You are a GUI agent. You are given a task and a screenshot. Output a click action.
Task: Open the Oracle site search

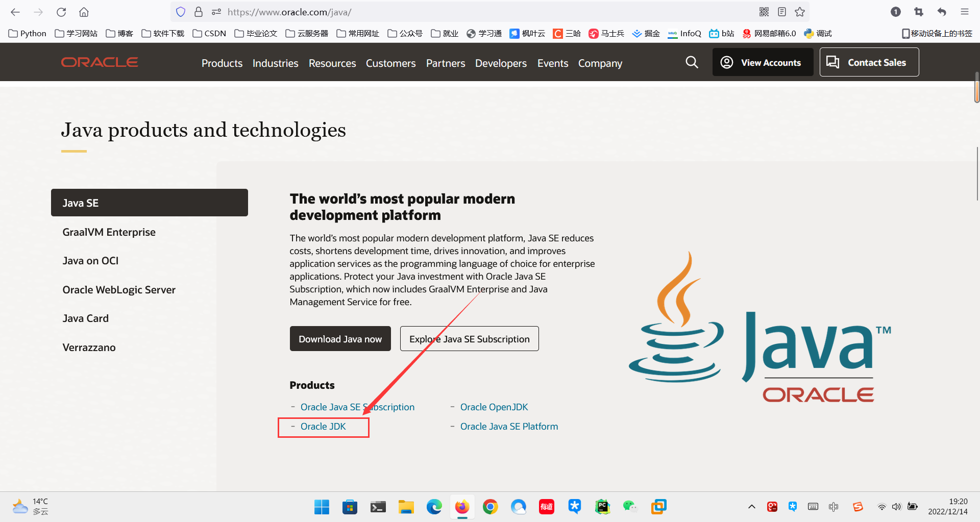[x=692, y=62]
